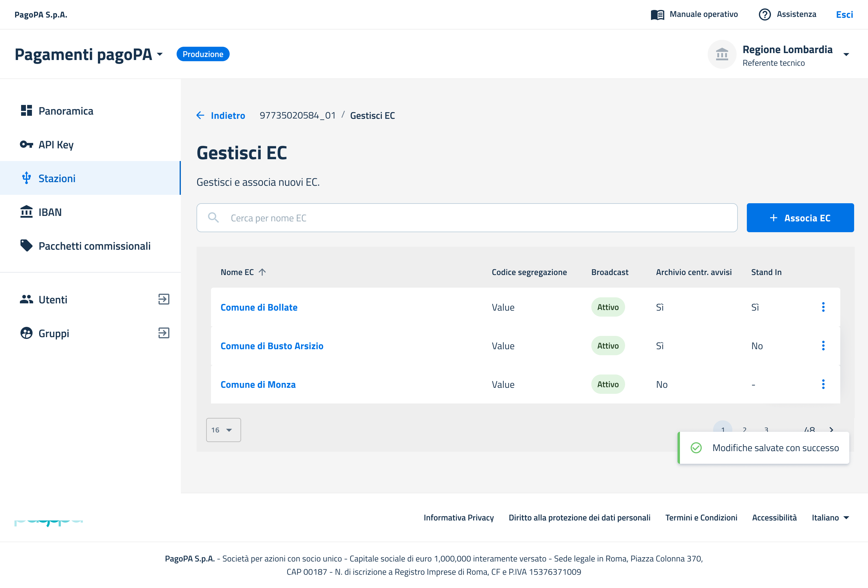Click the Assistenza question mark icon

coord(764,14)
